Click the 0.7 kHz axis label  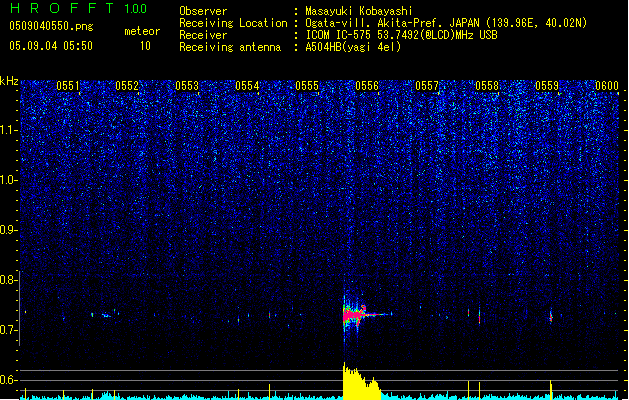point(8,330)
